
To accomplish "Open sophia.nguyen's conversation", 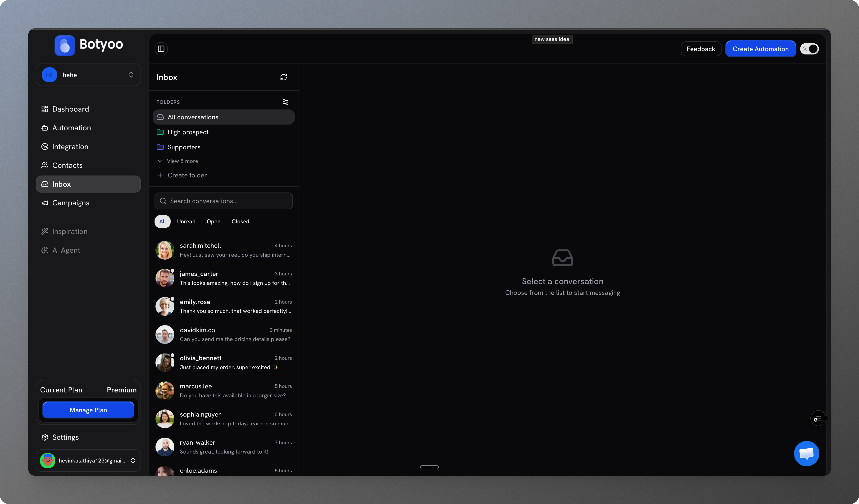I will coord(224,419).
